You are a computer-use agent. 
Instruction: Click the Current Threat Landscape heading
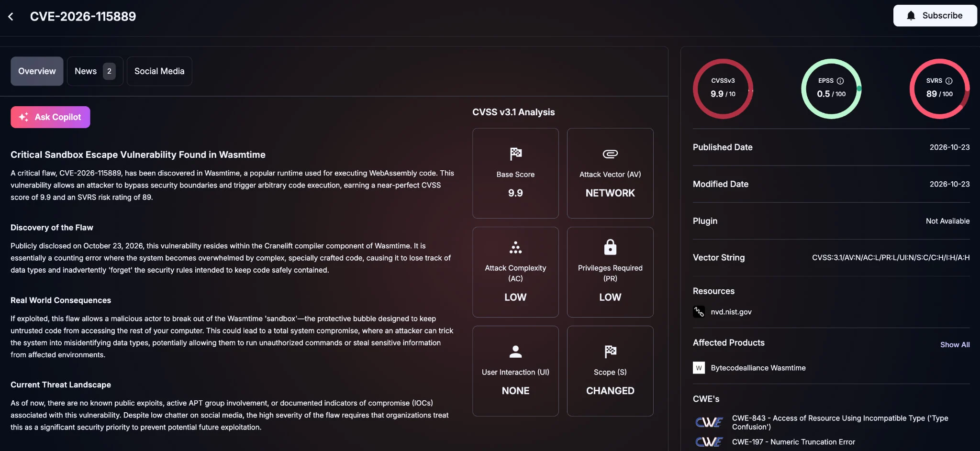61,385
